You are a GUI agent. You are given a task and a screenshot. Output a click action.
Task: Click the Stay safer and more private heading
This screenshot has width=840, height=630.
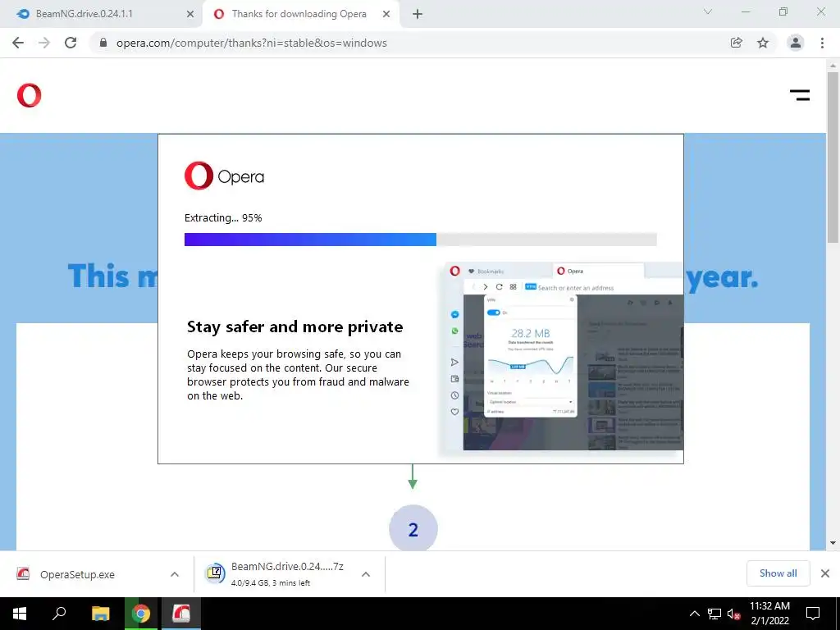coord(294,326)
